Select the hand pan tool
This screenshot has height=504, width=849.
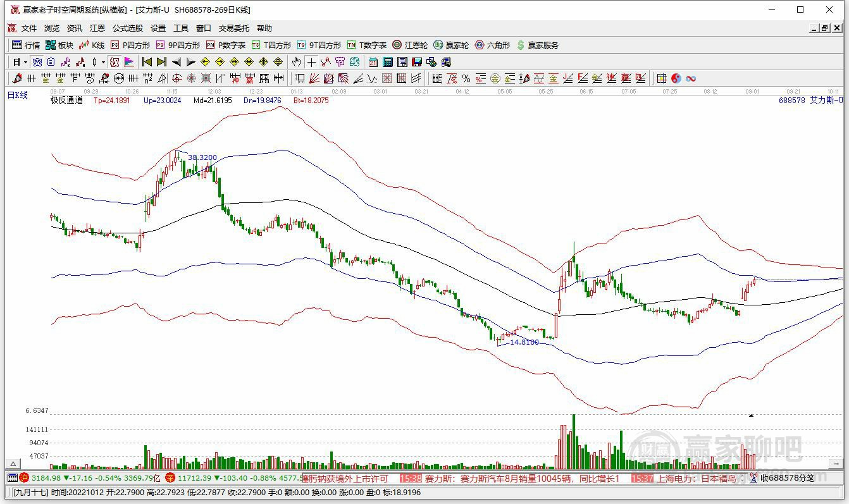point(296,62)
